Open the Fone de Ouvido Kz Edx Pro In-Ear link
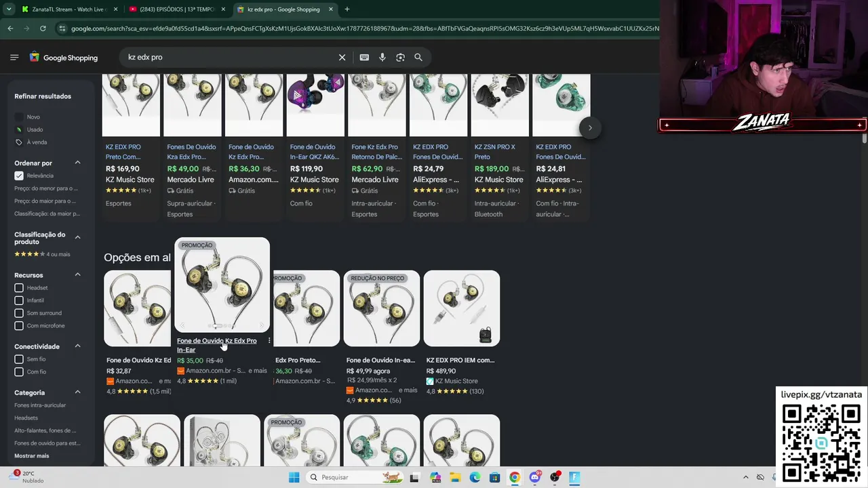This screenshot has height=488, width=868. tap(217, 345)
